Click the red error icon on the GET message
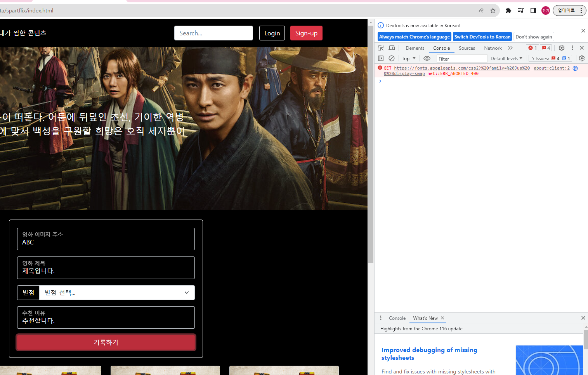 tap(380, 68)
